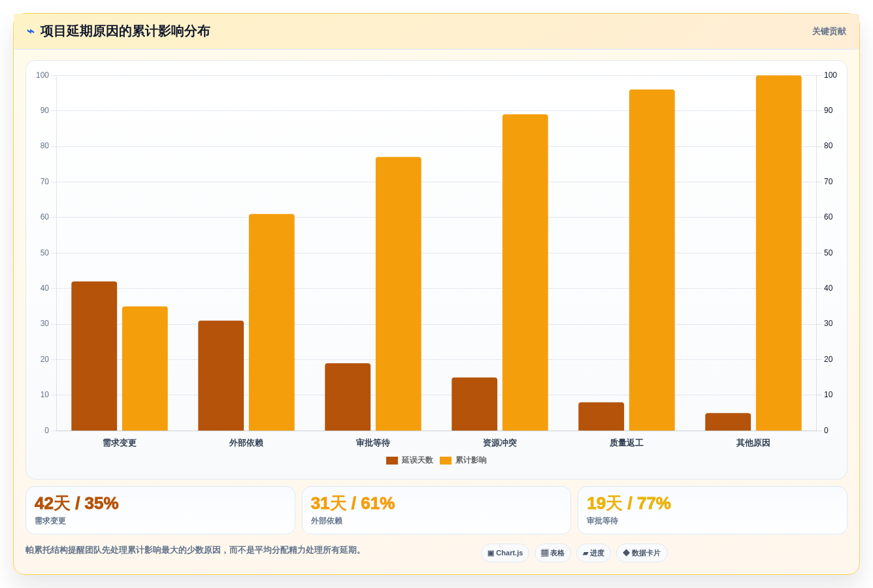873x588 pixels.
Task: Click the 其他原因 累计影响 orange bar
Action: 779,253
